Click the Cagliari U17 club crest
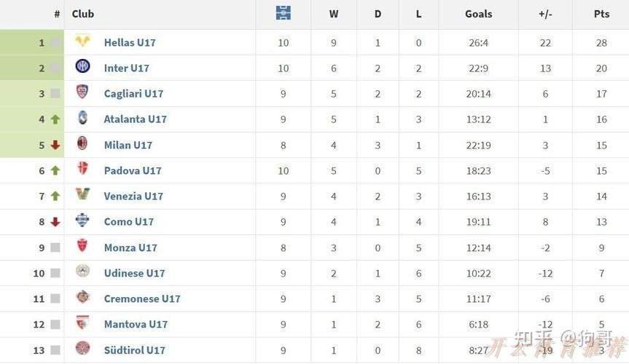 click(x=82, y=92)
